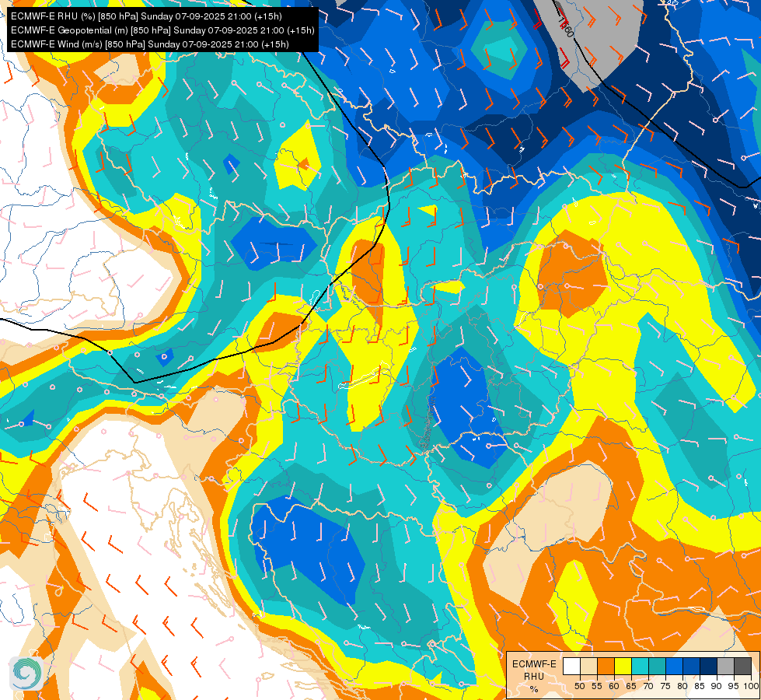Click the ECMWF-E Geopotential (m) header line
Image resolution: width=761 pixels, height=700 pixels.
click(162, 30)
